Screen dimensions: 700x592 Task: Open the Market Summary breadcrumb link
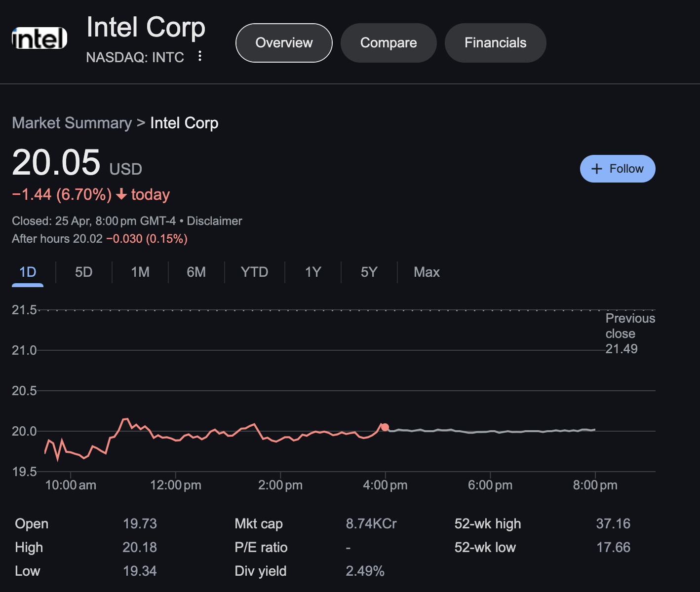[x=72, y=123]
